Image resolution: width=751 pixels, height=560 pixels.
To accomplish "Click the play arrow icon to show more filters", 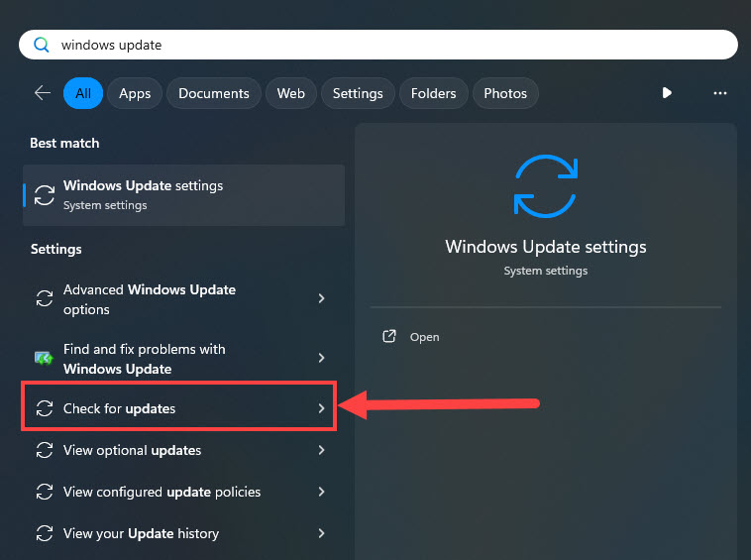I will (667, 92).
